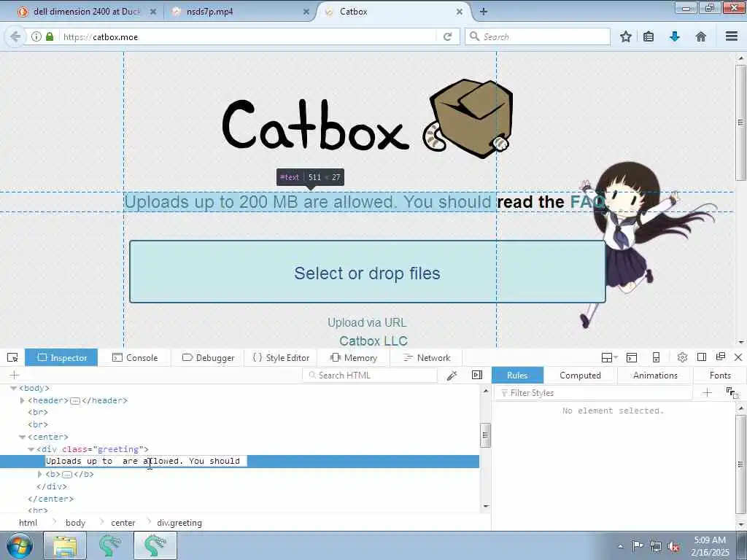Toggle the split console icon
747x560 pixels.
coord(632,357)
